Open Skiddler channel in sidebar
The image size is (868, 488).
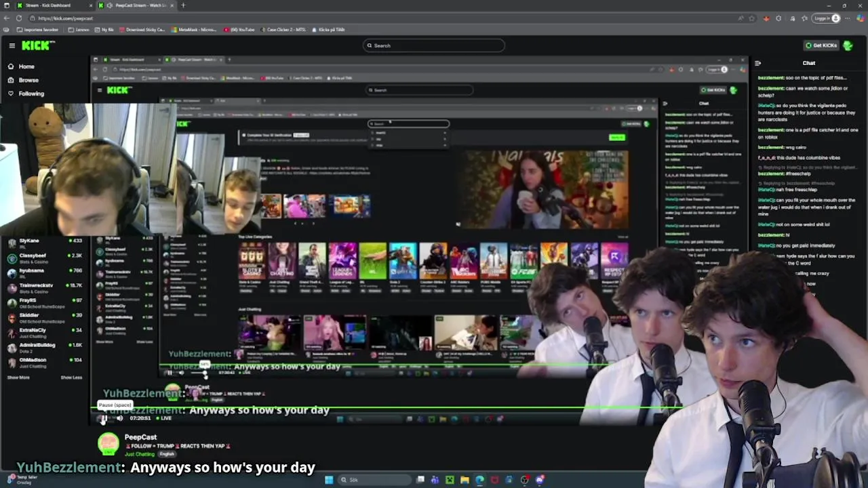(x=45, y=317)
